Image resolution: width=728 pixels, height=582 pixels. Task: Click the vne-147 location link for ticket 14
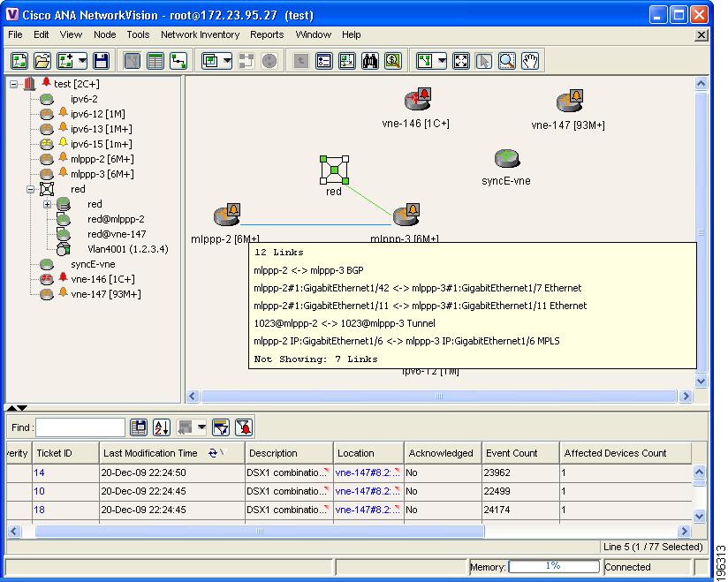coord(368,473)
